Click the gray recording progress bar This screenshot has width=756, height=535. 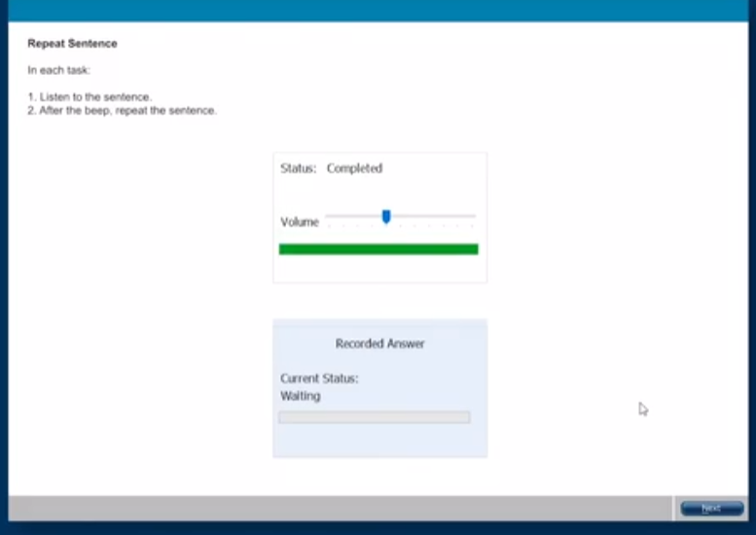pos(374,417)
